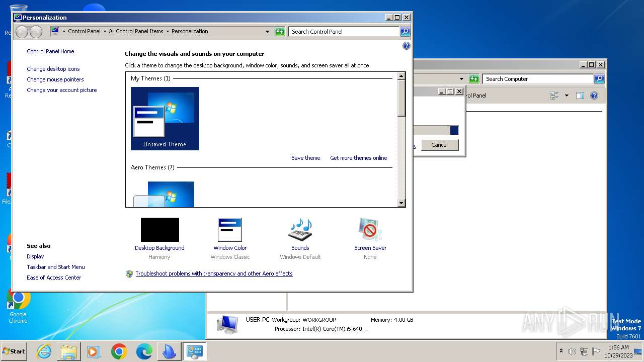The image size is (644, 362).
Task: Click the Control Panel breadcrumb
Action: pyautogui.click(x=84, y=31)
